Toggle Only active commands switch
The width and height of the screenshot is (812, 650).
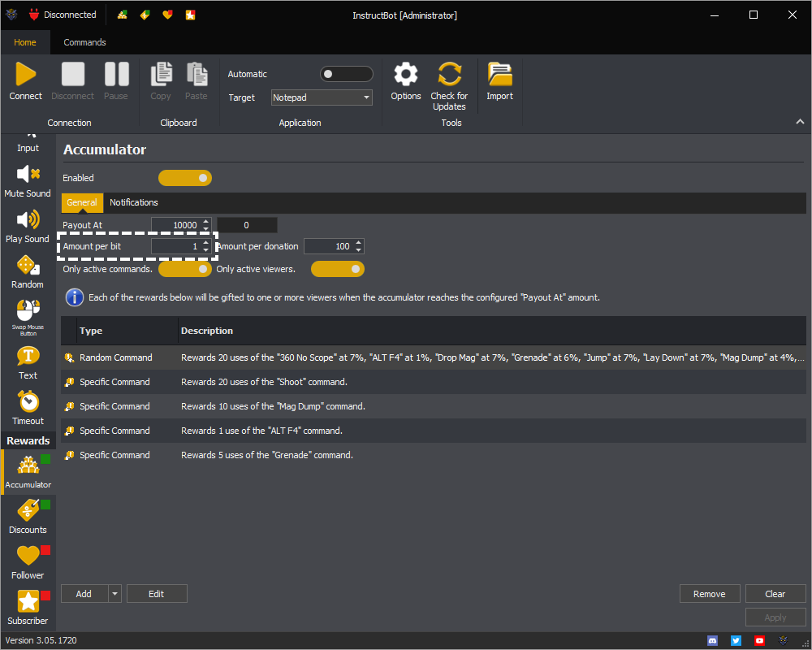pyautogui.click(x=185, y=269)
